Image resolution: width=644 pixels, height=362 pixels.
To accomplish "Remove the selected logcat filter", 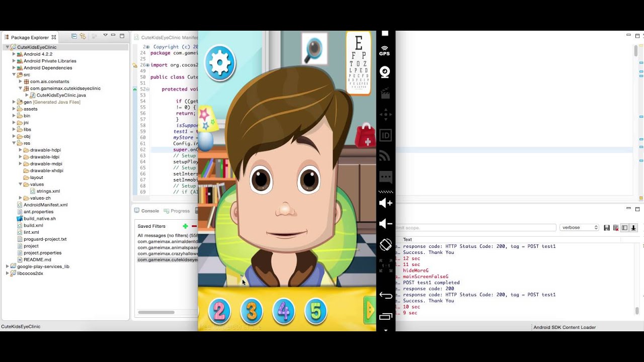I will [194, 226].
